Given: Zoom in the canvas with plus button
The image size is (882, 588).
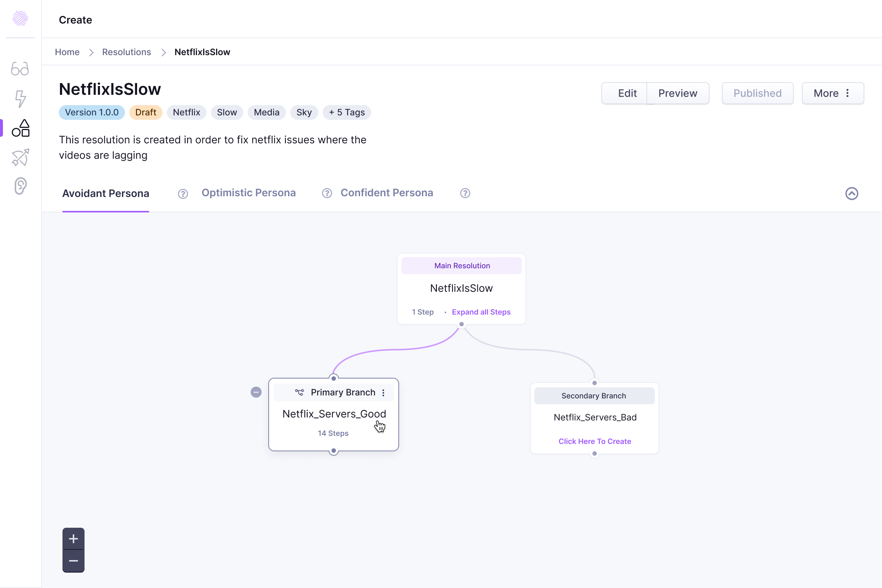Looking at the screenshot, I should pos(73,539).
